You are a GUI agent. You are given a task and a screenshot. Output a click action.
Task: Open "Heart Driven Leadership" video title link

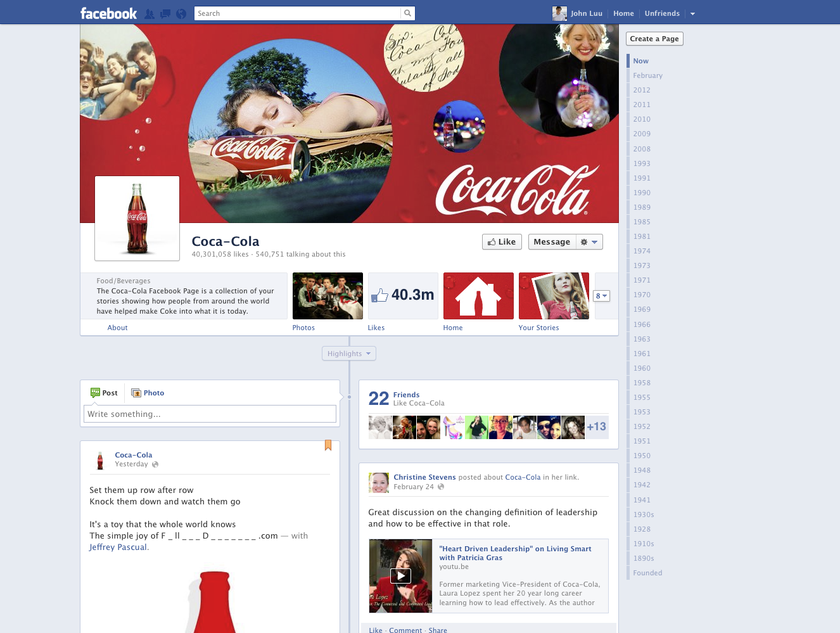[x=515, y=553]
